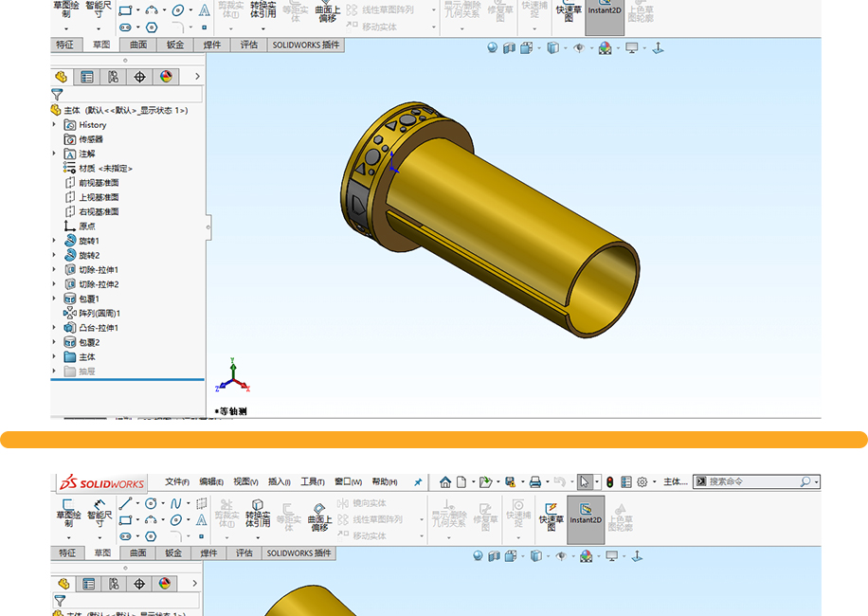Click the SOLIDWORKS logo button
The image size is (868, 616).
pyautogui.click(x=102, y=483)
